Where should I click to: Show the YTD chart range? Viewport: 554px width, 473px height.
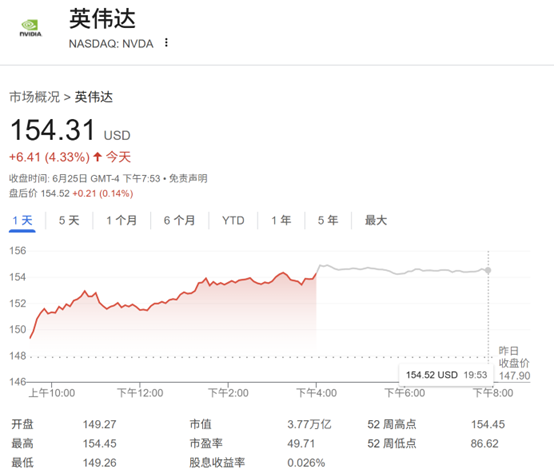(233, 221)
